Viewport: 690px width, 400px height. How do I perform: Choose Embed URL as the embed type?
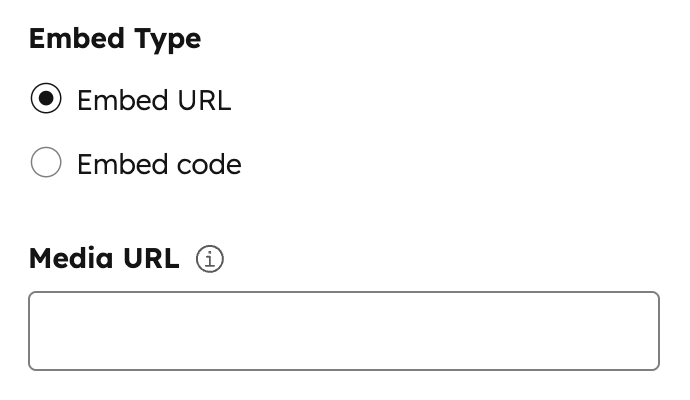tap(46, 100)
